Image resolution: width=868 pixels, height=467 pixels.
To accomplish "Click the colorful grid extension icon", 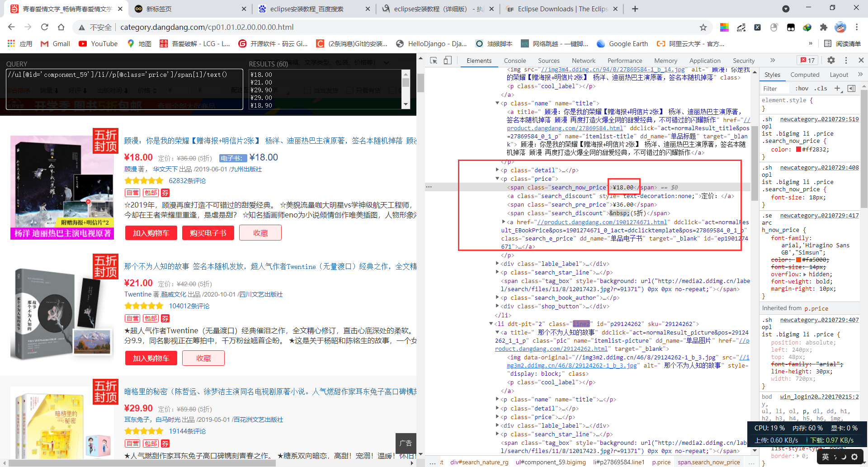I will tap(724, 27).
